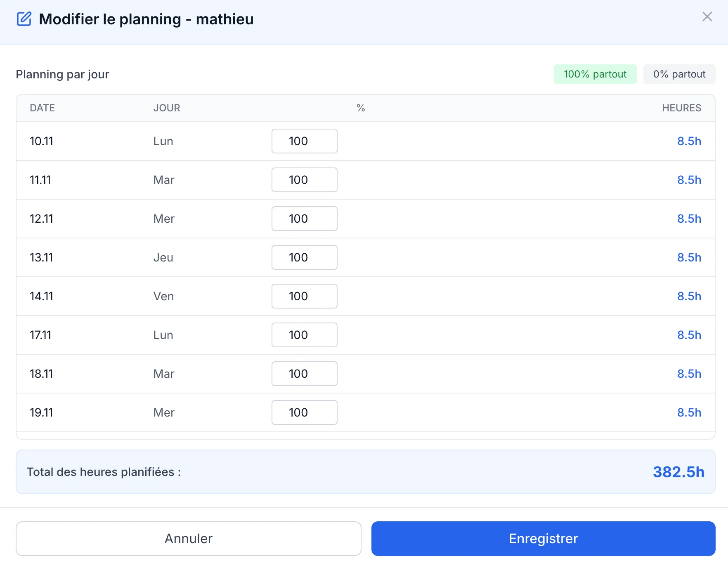Set all days with 0% partout
The height and width of the screenshot is (570, 728).
click(679, 74)
